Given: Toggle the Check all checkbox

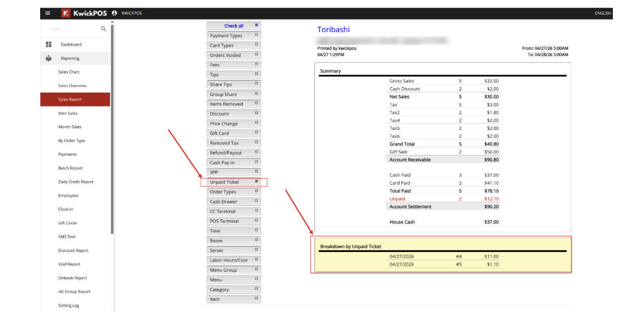Looking at the screenshot, I should tap(256, 25).
